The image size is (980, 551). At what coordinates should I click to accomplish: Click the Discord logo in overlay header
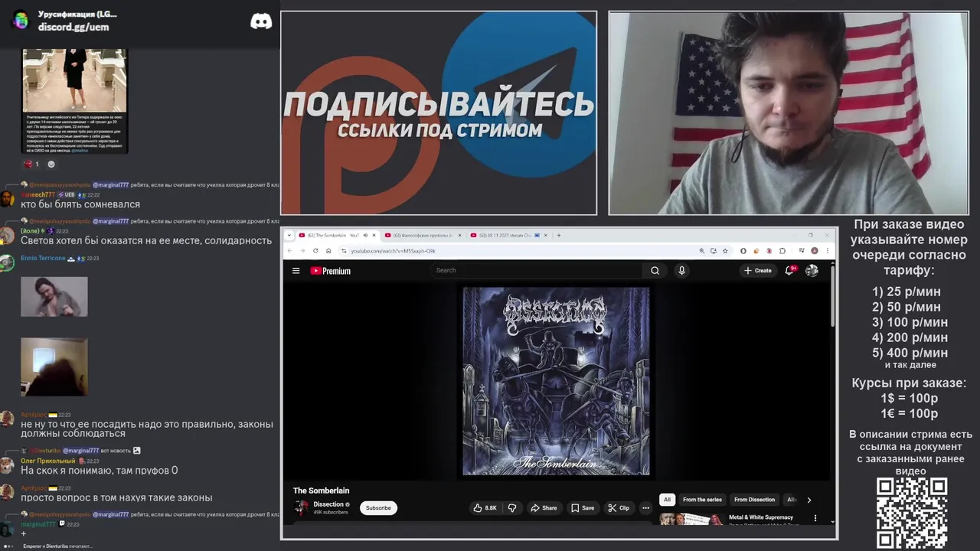(261, 21)
